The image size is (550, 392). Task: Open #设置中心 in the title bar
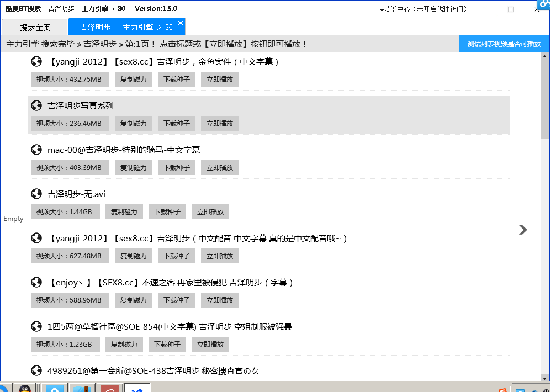point(424,9)
